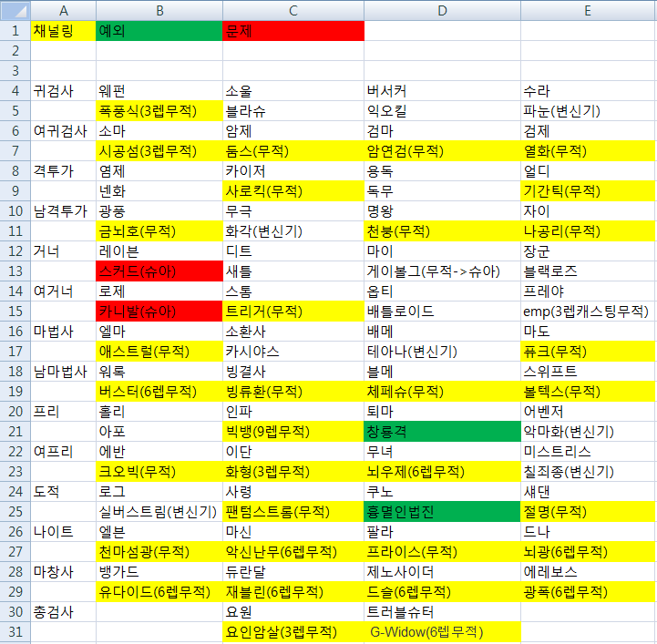Select column D header

tap(442, 10)
